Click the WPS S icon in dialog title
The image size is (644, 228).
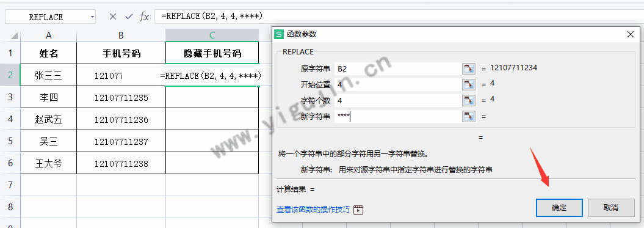280,34
